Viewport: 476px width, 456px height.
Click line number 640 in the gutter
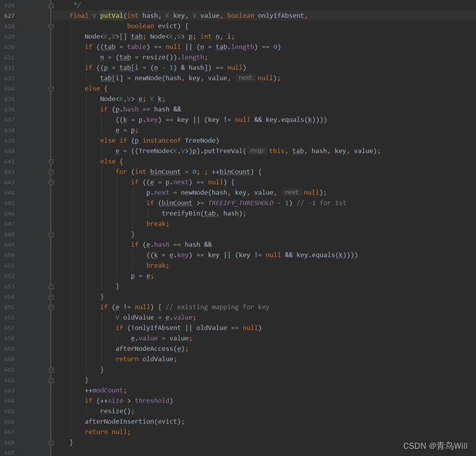pos(9,151)
